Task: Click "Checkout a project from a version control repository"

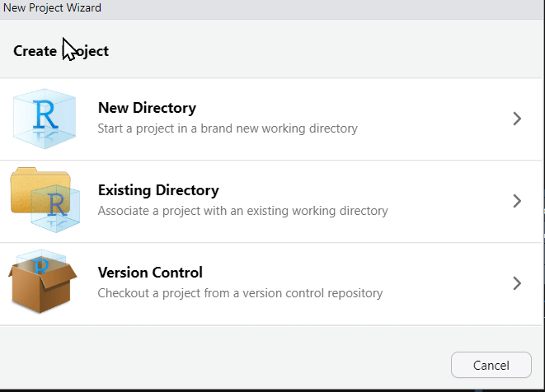Action: pyautogui.click(x=240, y=293)
